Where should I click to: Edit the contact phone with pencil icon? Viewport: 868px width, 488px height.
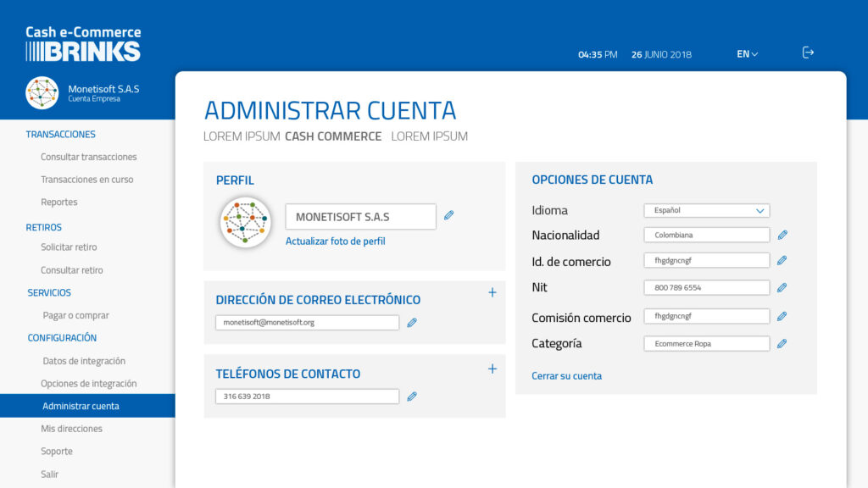pyautogui.click(x=412, y=396)
